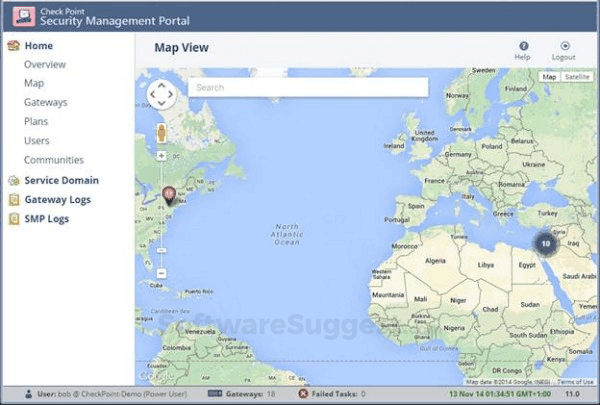
Task: Expand the Service Domain section
Action: pyautogui.click(x=62, y=180)
